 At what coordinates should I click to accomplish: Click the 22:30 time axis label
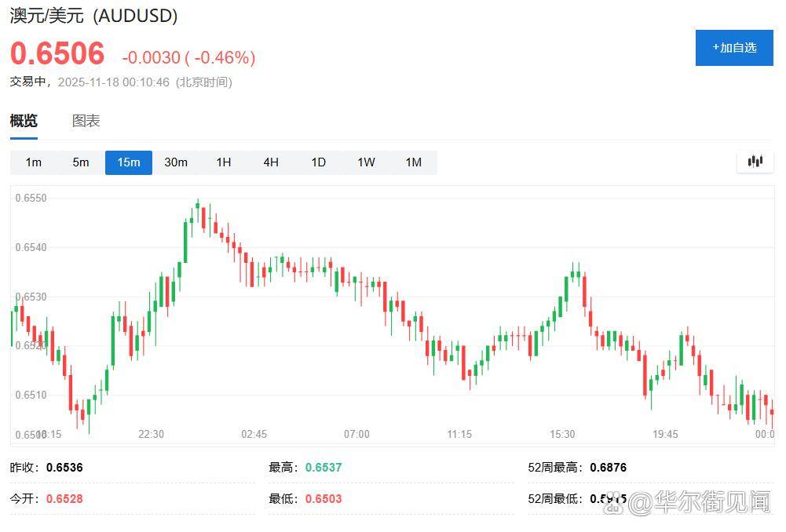[151, 434]
